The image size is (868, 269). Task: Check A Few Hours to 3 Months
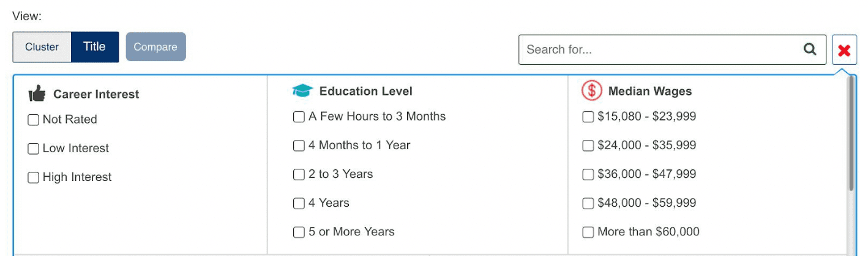click(299, 117)
